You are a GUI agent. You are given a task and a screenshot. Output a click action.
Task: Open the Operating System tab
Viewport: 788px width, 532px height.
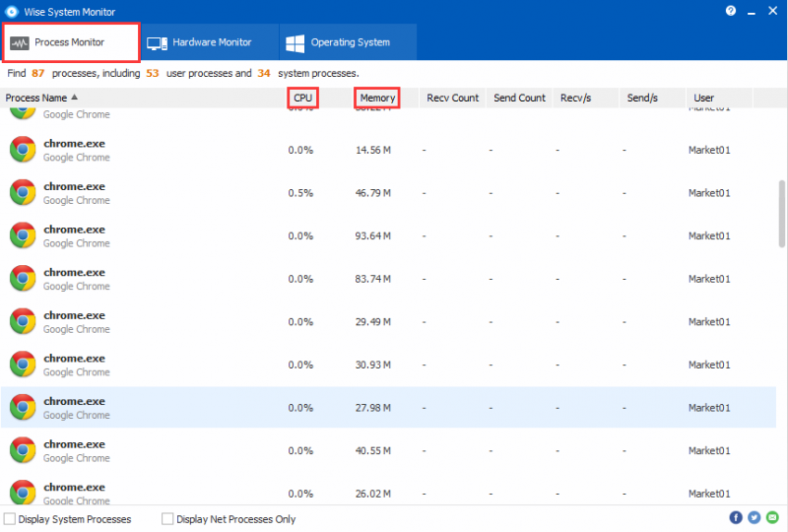tap(349, 42)
